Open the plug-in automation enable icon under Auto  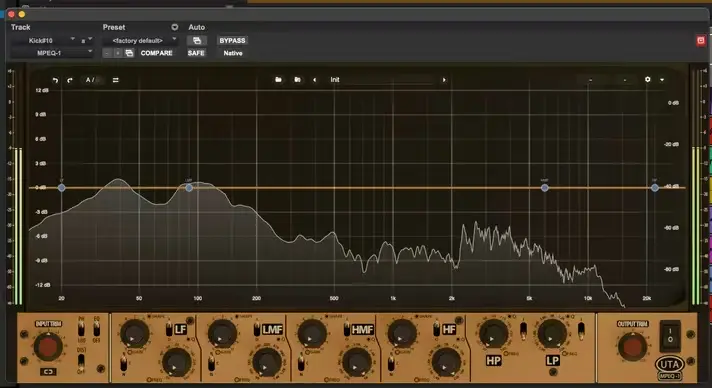(x=197, y=40)
